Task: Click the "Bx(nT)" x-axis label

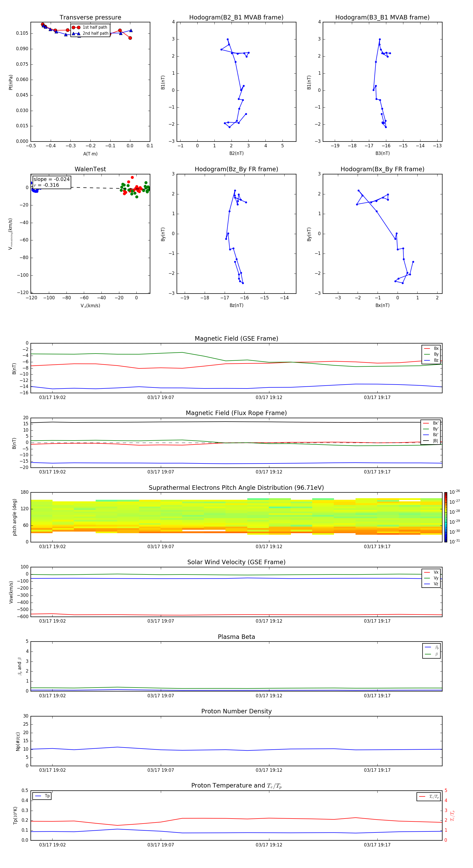Action: (382, 305)
